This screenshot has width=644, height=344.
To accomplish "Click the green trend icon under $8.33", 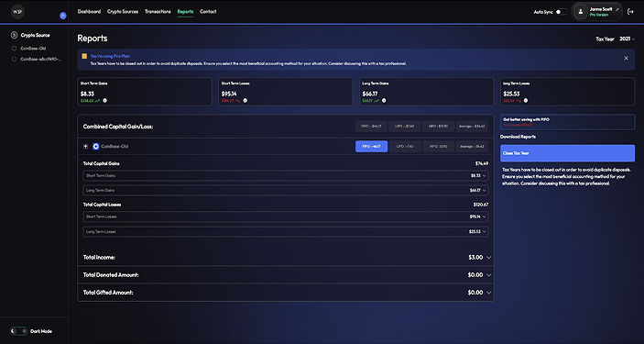I will 97,100.
